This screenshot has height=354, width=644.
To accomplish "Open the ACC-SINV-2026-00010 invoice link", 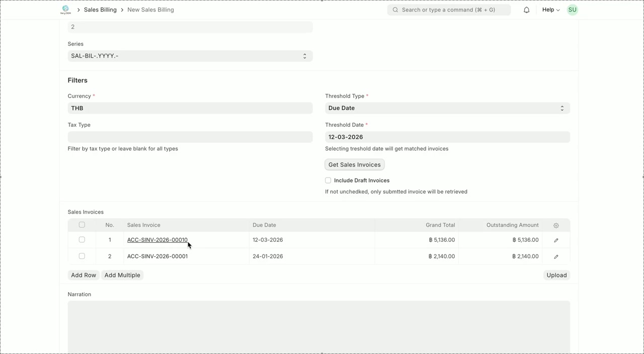I will pos(157,240).
